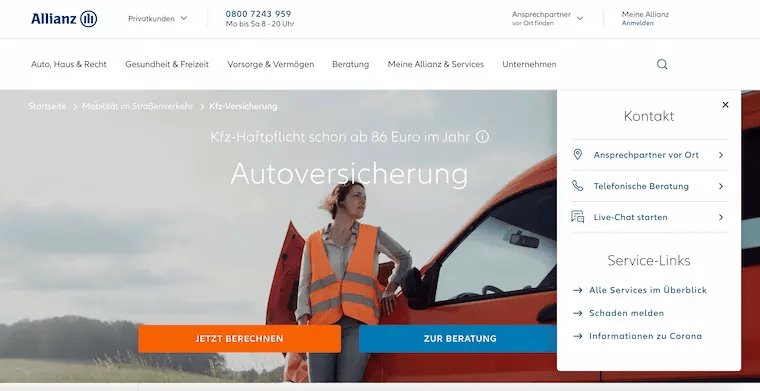Open Vorsorge & Vermögen menu

coord(270,64)
